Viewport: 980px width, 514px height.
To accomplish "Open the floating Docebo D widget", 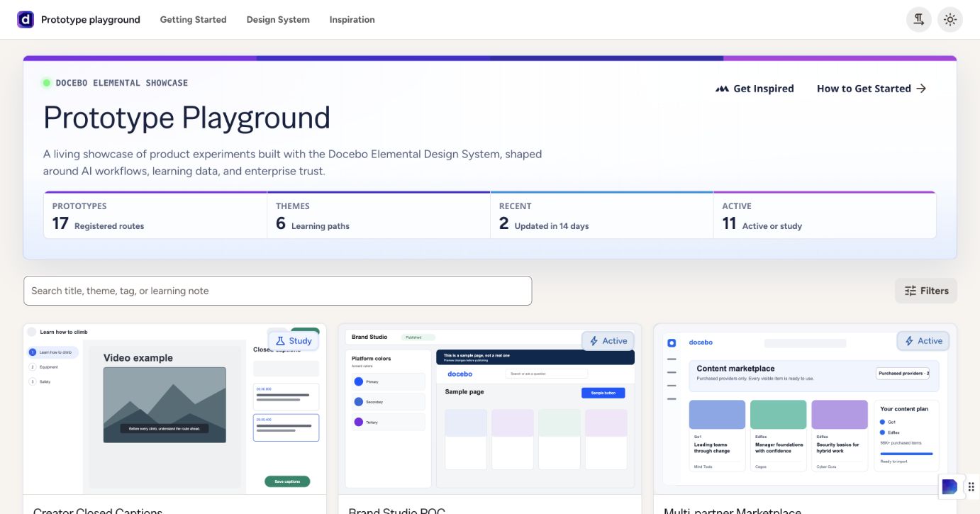I will click(x=950, y=486).
